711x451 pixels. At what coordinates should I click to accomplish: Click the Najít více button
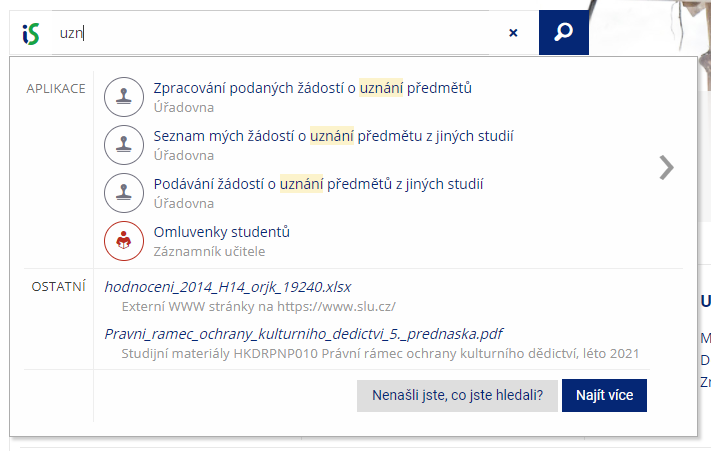(604, 396)
